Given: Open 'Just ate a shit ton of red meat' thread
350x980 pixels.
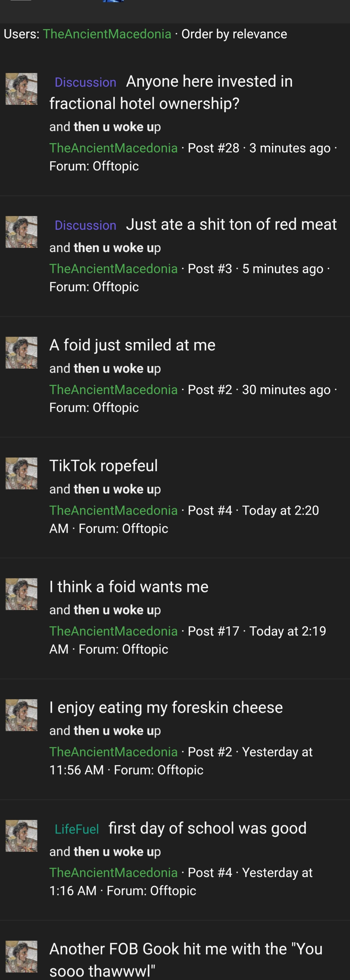Looking at the screenshot, I should pos(232,225).
